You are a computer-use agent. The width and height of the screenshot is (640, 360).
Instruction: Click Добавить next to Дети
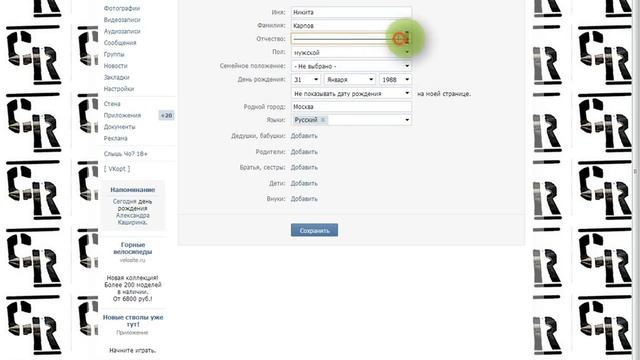pos(304,183)
